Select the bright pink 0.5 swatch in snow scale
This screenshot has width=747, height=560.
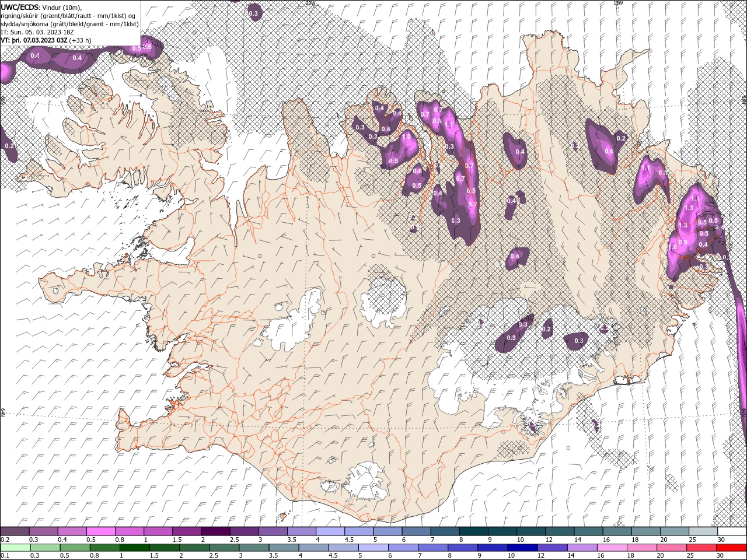[x=100, y=531]
